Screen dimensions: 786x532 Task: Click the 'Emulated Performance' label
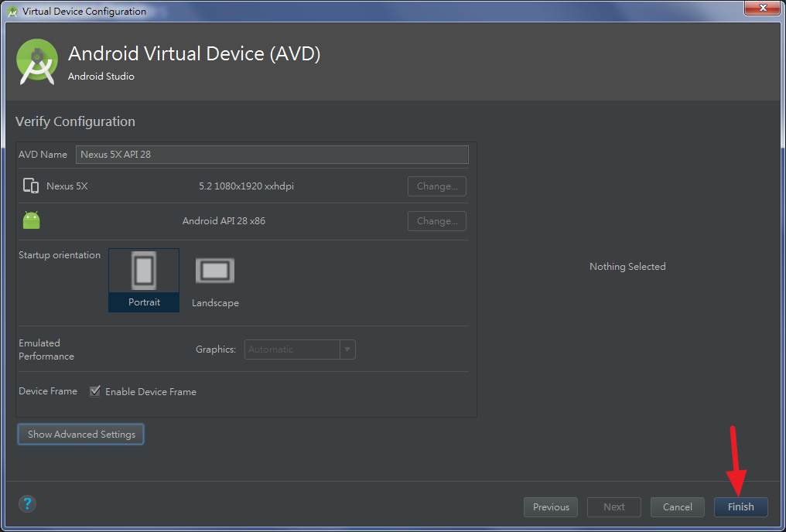pos(46,350)
